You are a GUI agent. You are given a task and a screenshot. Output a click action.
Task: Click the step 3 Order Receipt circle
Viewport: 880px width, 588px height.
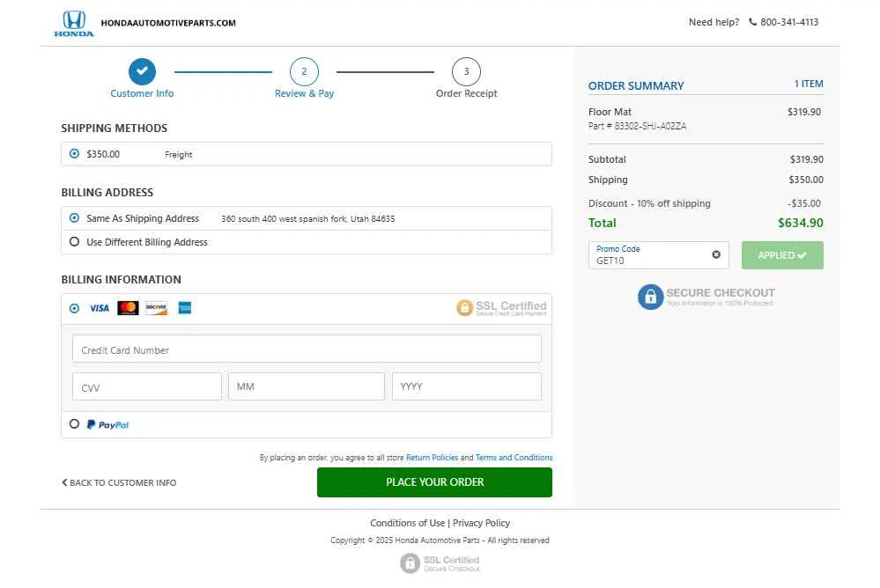tap(466, 72)
